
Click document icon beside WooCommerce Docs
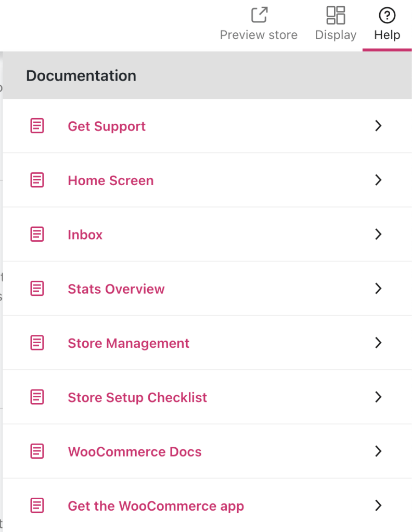click(37, 451)
